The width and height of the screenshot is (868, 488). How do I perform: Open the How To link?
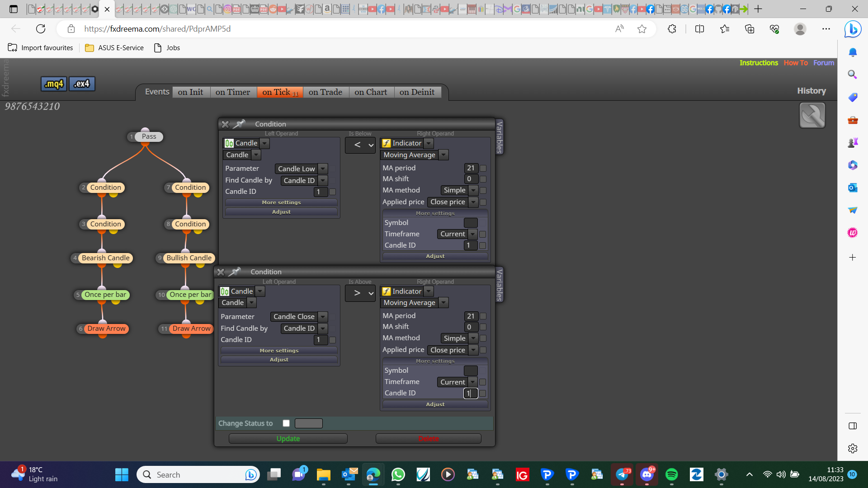796,63
